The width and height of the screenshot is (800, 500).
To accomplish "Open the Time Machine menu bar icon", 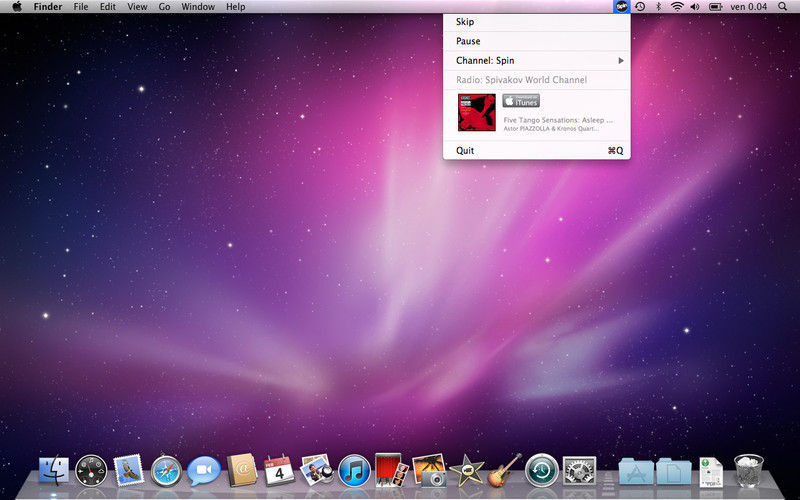I will click(640, 7).
